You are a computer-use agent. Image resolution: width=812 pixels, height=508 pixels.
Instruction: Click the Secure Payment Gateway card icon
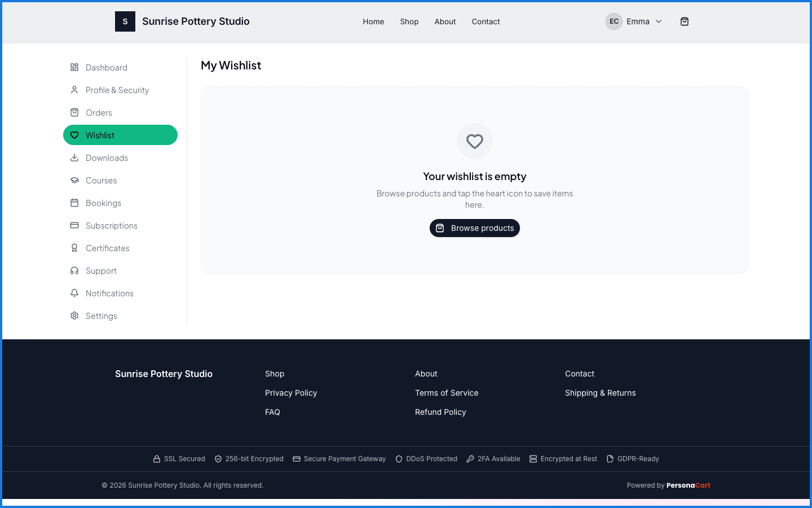click(297, 459)
